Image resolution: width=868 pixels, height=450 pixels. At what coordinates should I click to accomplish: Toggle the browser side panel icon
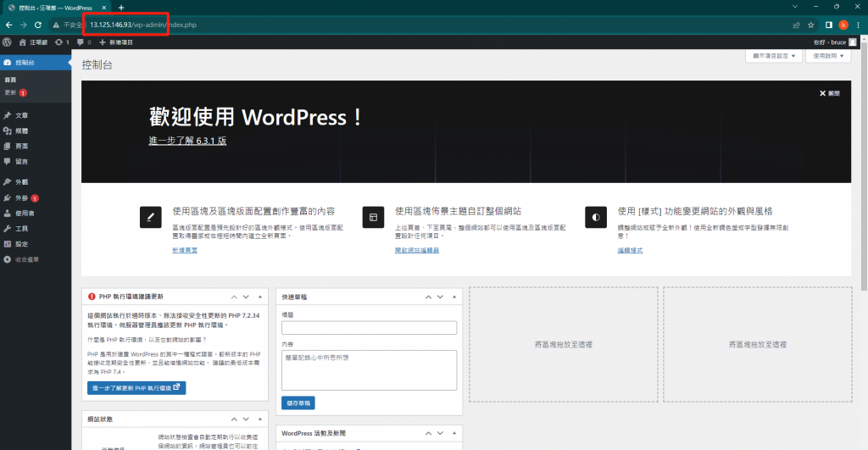tap(829, 25)
